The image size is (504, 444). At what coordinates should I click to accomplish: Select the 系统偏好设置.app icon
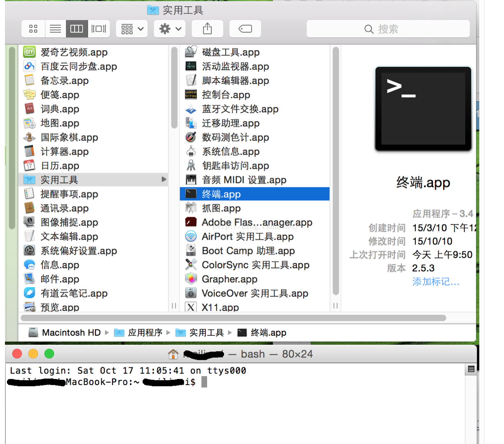[29, 250]
